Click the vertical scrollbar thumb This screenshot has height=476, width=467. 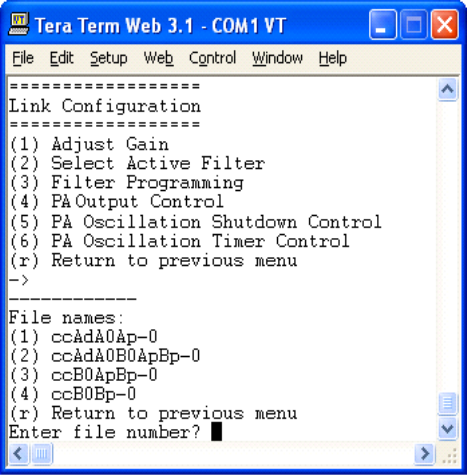(x=447, y=404)
